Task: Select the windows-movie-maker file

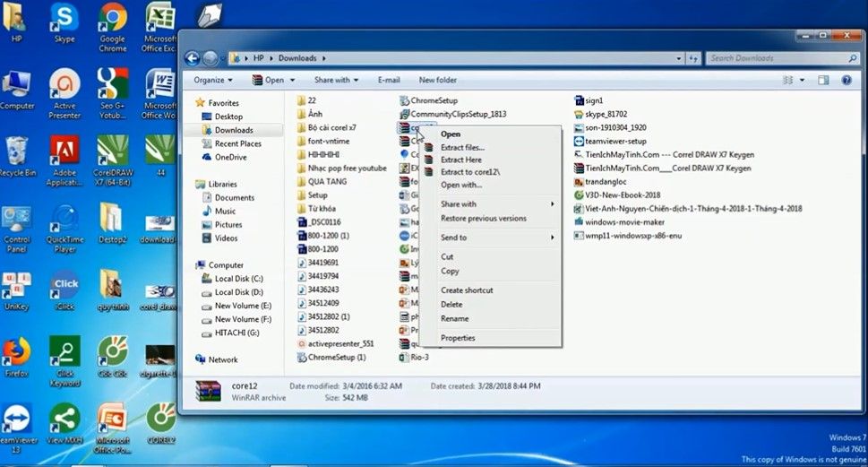Action: pyautogui.click(x=620, y=222)
